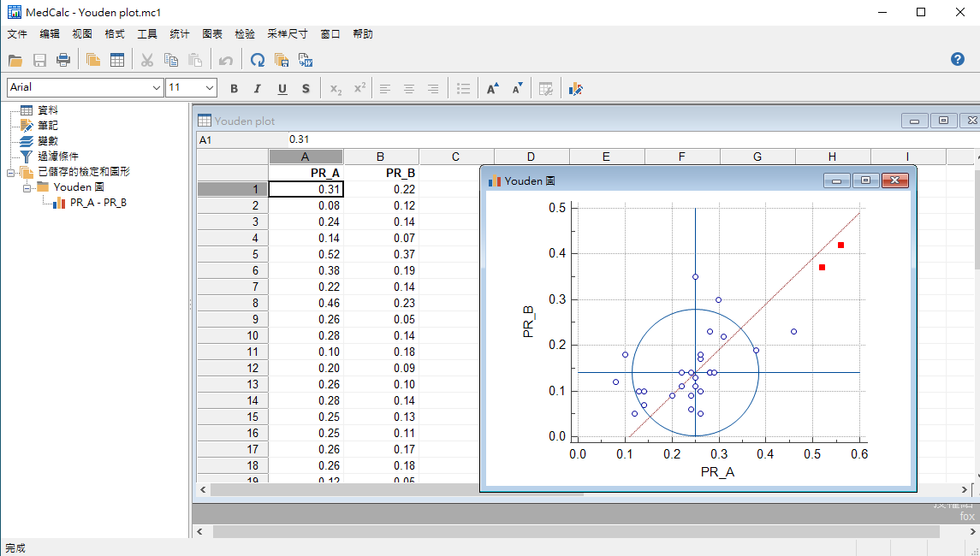Image resolution: width=980 pixels, height=556 pixels.
Task: Open the 統計 menu
Action: coord(180,34)
